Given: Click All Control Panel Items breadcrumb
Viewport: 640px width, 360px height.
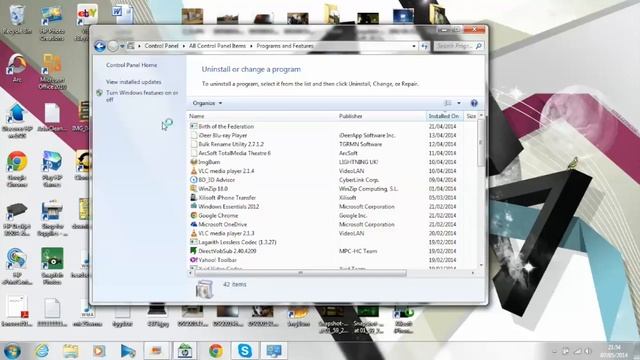Looking at the screenshot, I should coord(218,46).
